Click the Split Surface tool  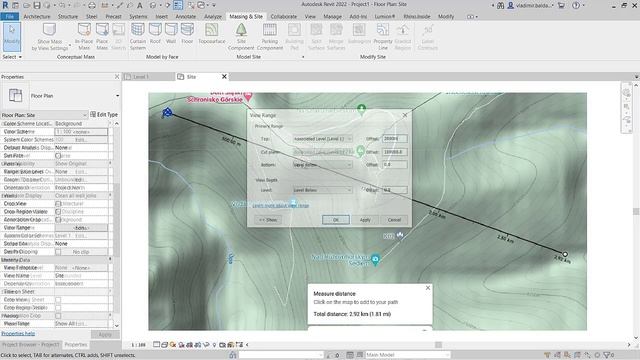pyautogui.click(x=316, y=36)
